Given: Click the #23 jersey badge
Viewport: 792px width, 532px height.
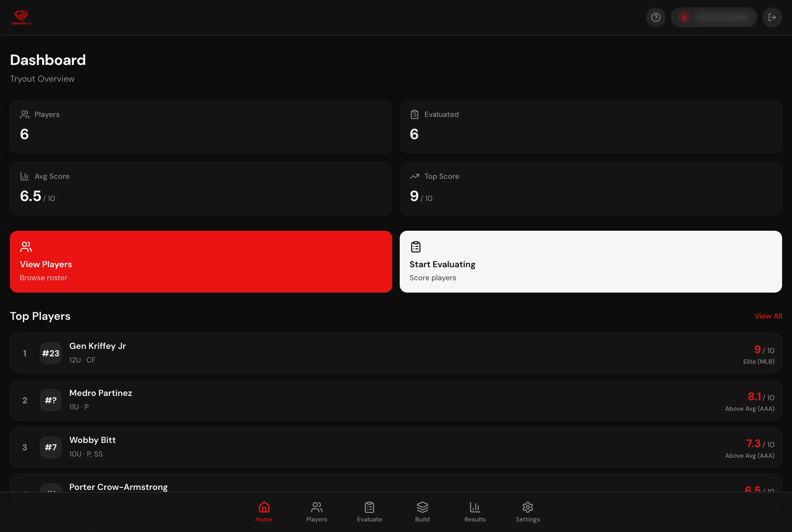Looking at the screenshot, I should click(50, 353).
